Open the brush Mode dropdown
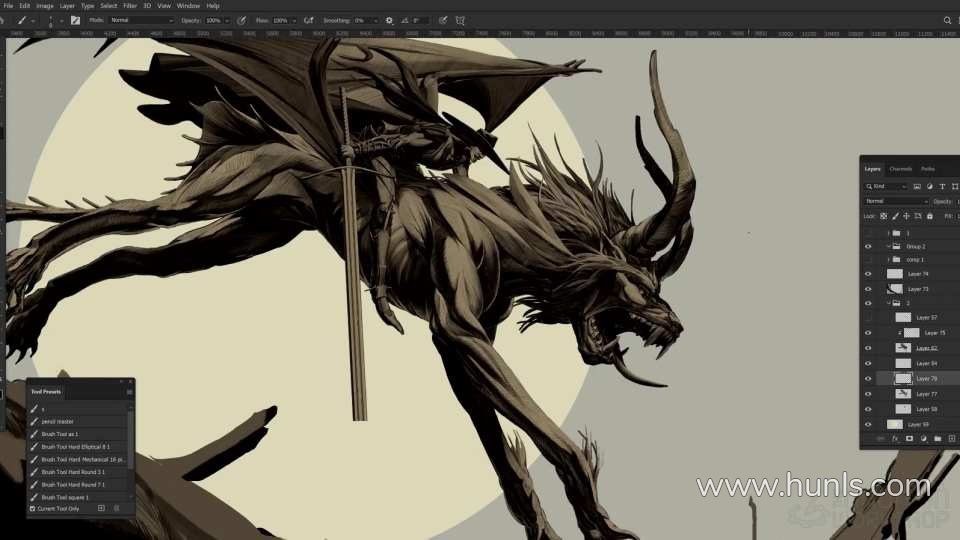The height and width of the screenshot is (540, 960). 140,20
